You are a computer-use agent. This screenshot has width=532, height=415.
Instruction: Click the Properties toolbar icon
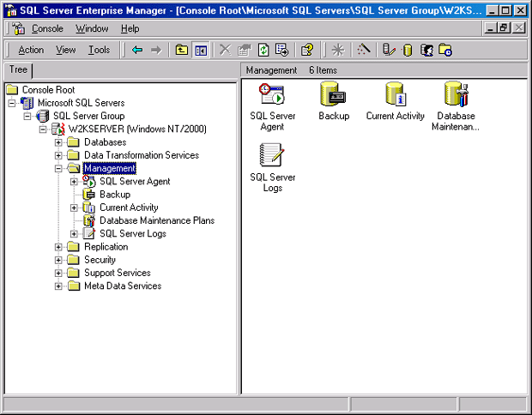coord(245,51)
